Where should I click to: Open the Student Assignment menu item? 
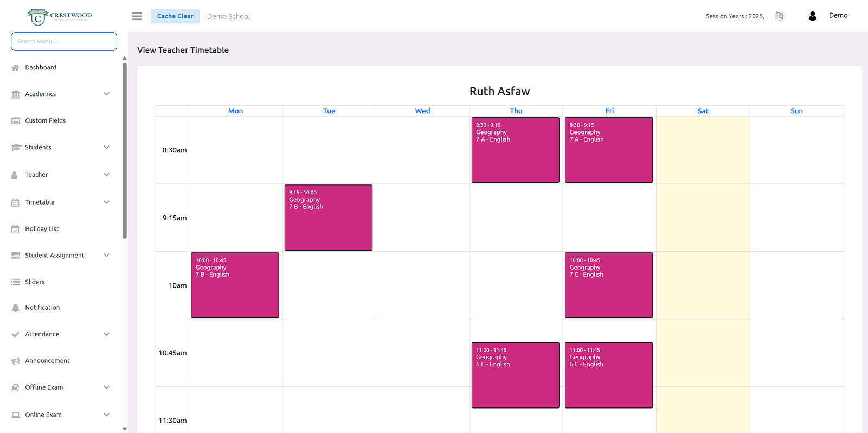[54, 256]
